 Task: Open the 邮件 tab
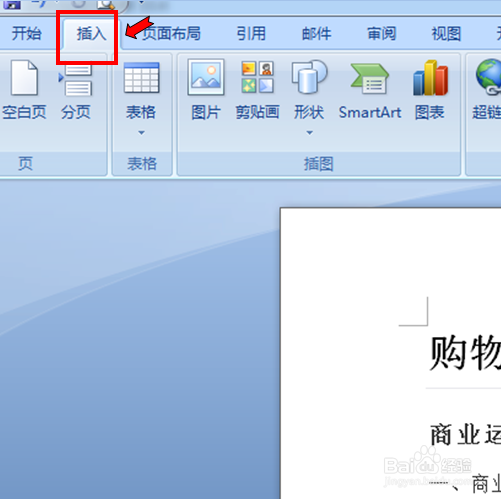[316, 34]
